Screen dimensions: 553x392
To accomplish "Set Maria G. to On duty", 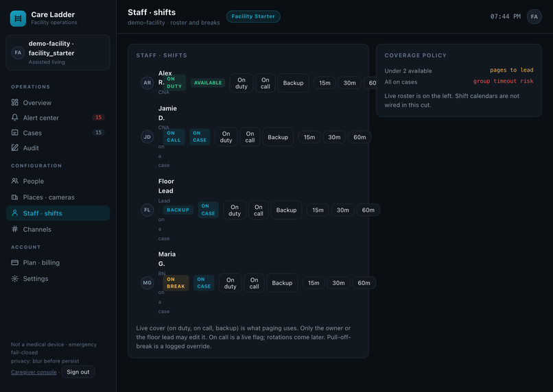I will [x=231, y=283].
